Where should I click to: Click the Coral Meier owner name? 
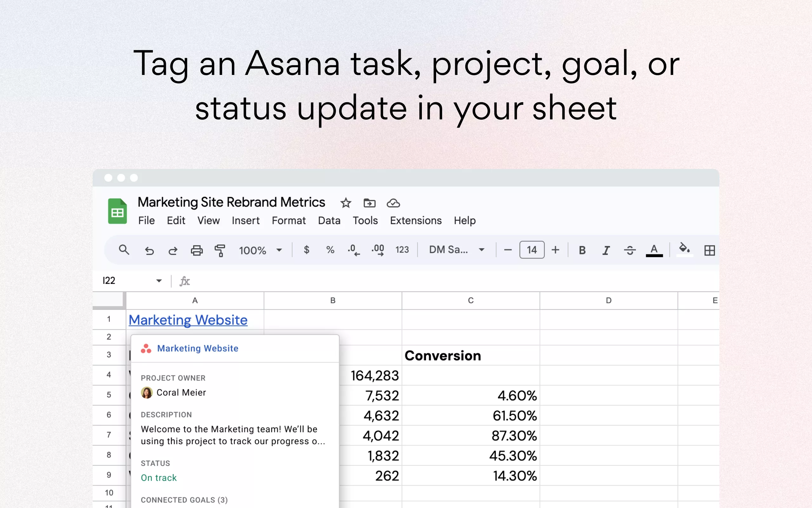tap(181, 392)
